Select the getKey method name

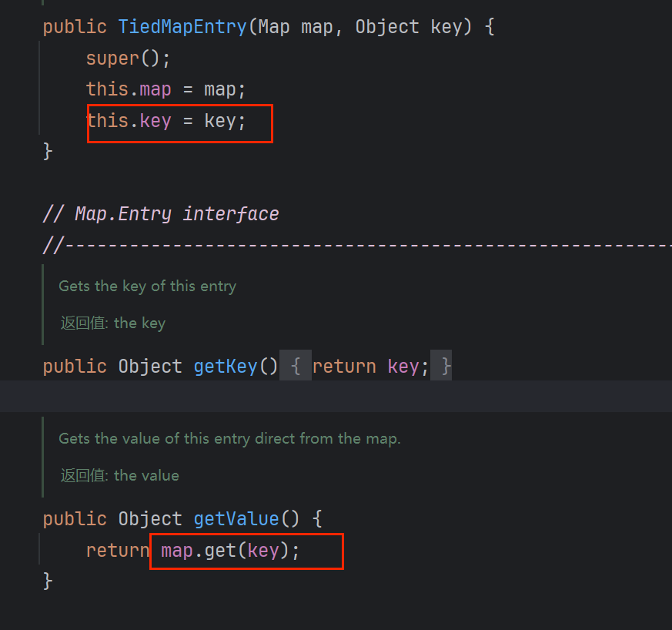click(225, 366)
